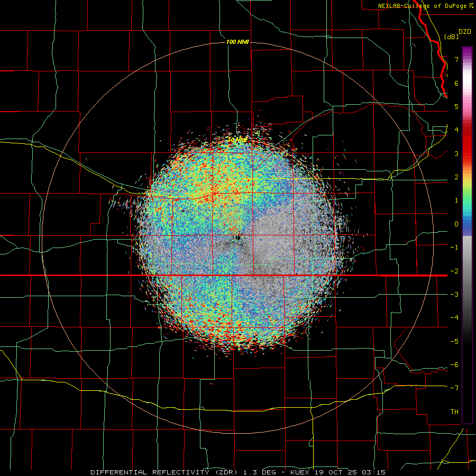Select the -3 tick label on the color scale
The width and height of the screenshot is (476, 476).
[x=454, y=295]
